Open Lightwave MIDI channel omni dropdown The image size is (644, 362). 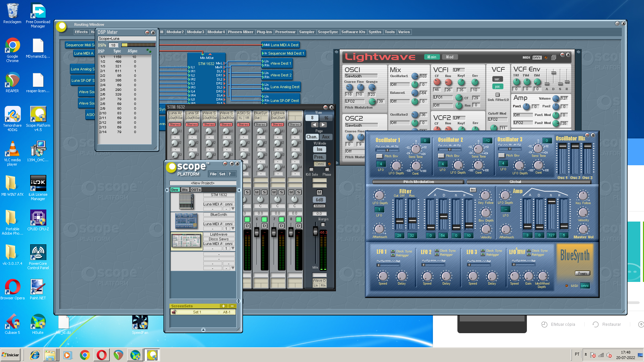(537, 58)
